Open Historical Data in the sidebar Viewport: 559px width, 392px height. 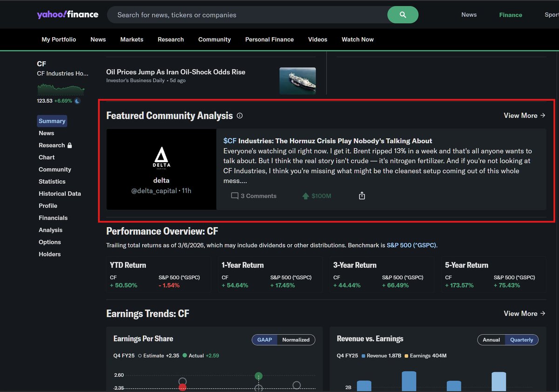click(60, 194)
